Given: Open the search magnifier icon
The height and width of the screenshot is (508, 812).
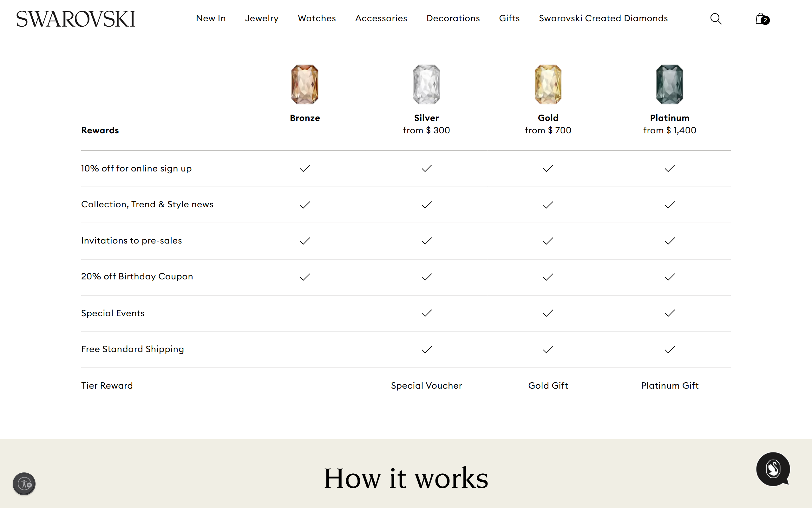Looking at the screenshot, I should [x=716, y=18].
